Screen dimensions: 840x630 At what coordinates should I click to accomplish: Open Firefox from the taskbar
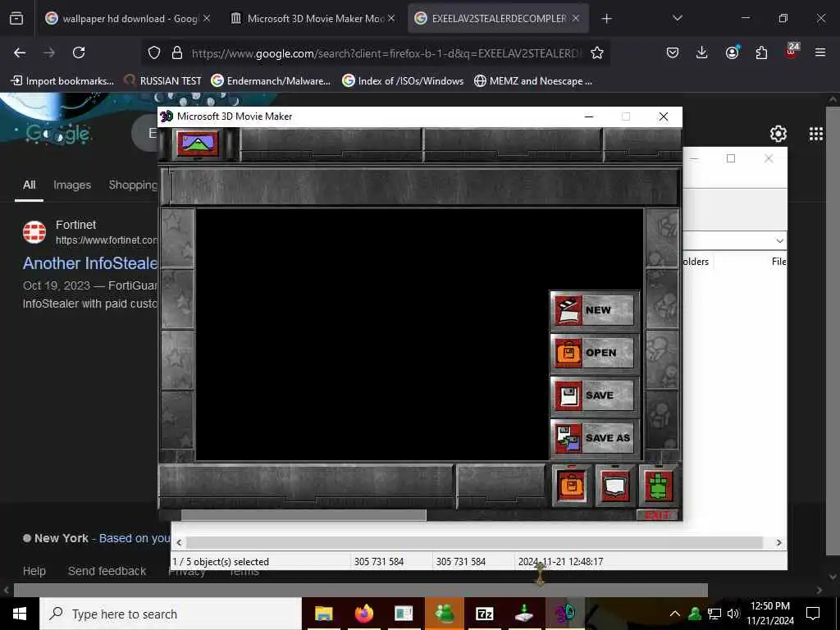(363, 614)
